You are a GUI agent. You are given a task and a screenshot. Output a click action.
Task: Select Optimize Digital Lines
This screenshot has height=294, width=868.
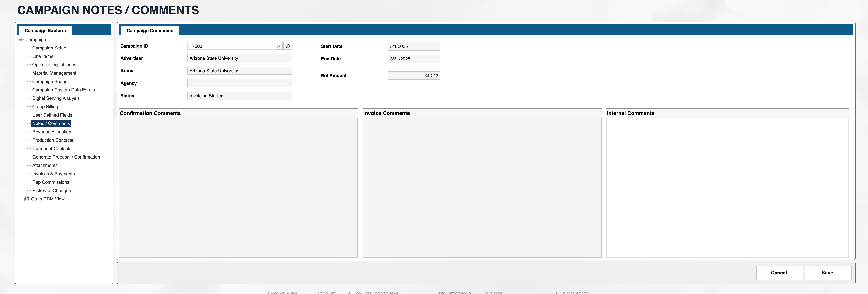(54, 65)
